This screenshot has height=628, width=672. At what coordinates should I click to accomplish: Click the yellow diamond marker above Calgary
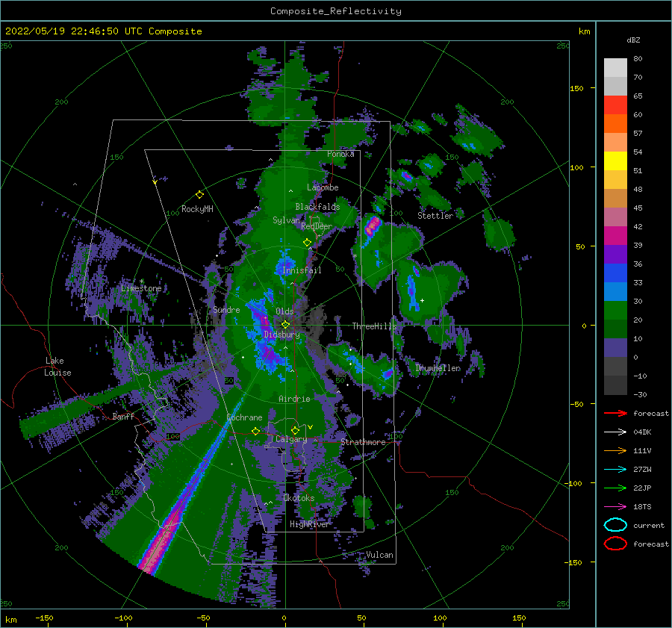click(x=295, y=430)
